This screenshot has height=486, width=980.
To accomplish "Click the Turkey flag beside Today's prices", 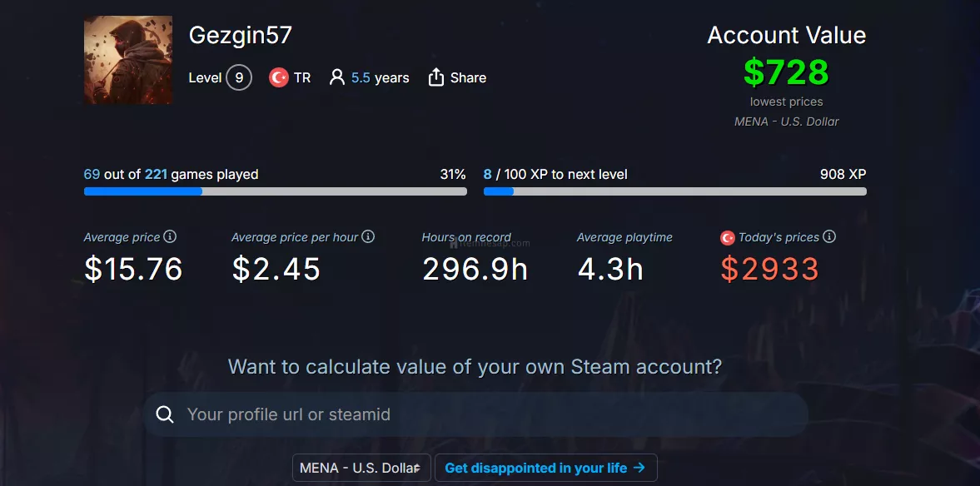I will coord(727,237).
